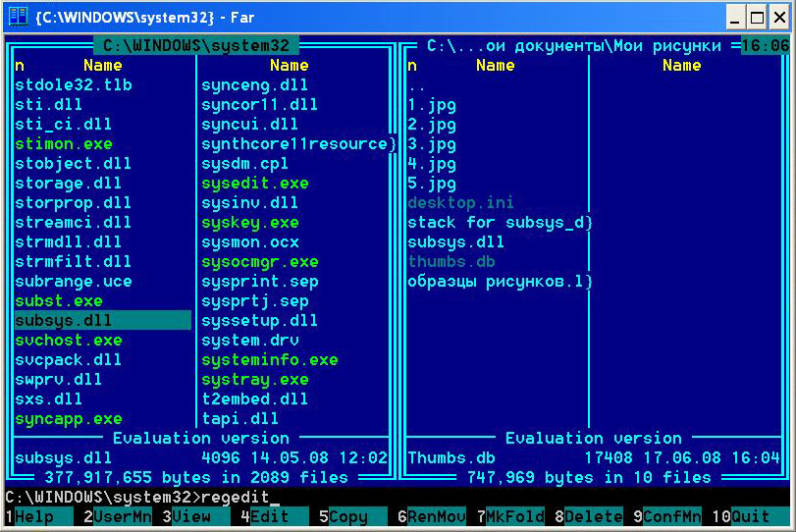796x532 pixels.
Task: Select 5.jpg image file
Action: pos(432,184)
